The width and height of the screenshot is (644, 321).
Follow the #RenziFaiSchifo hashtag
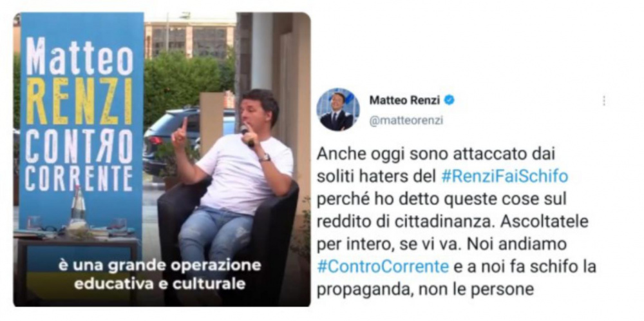click(504, 177)
